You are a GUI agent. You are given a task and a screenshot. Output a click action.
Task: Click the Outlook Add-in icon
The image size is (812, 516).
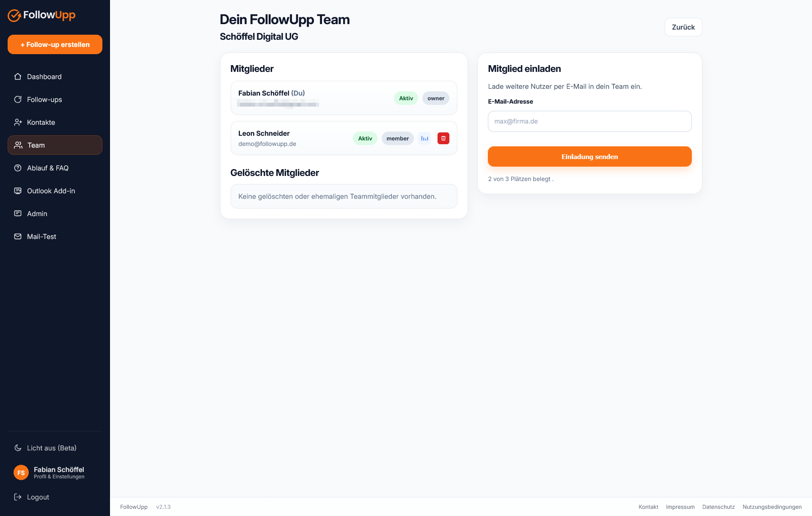[x=18, y=191]
